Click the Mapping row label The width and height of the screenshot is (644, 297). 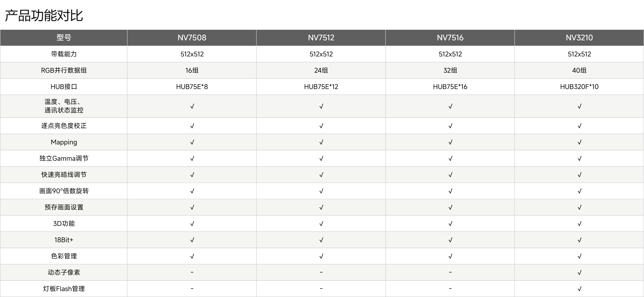[64, 142]
